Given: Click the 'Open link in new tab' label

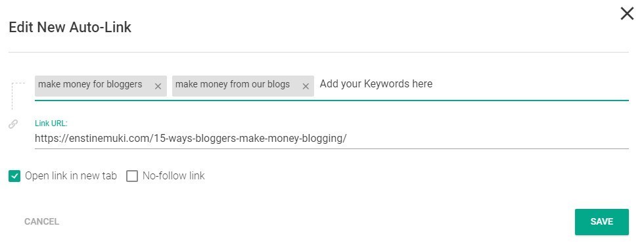Looking at the screenshot, I should pos(71,176).
